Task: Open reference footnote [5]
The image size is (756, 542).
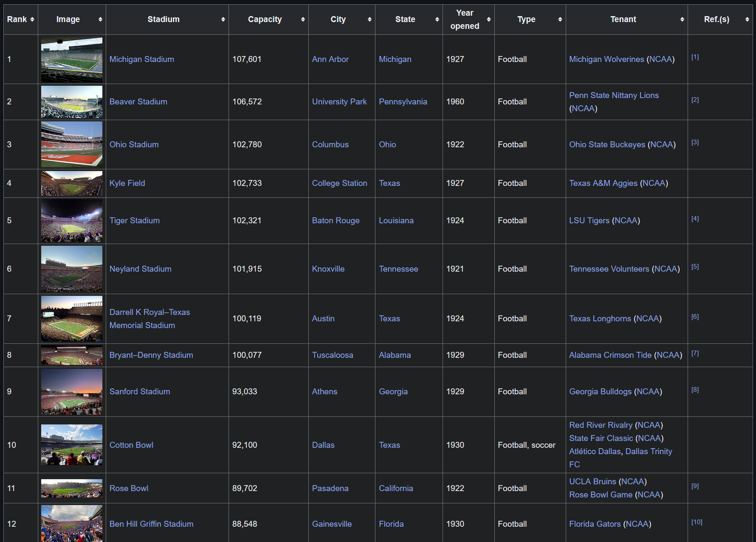Action: (695, 267)
